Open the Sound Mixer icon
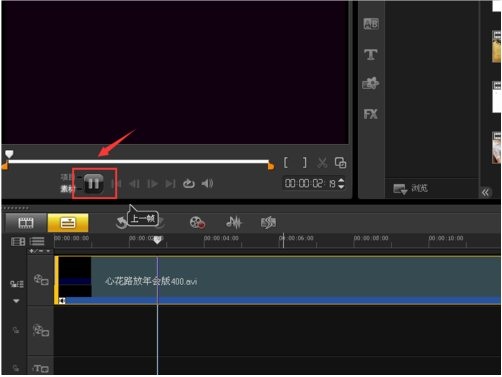Screen dimensions: 502x377 [x=233, y=223]
